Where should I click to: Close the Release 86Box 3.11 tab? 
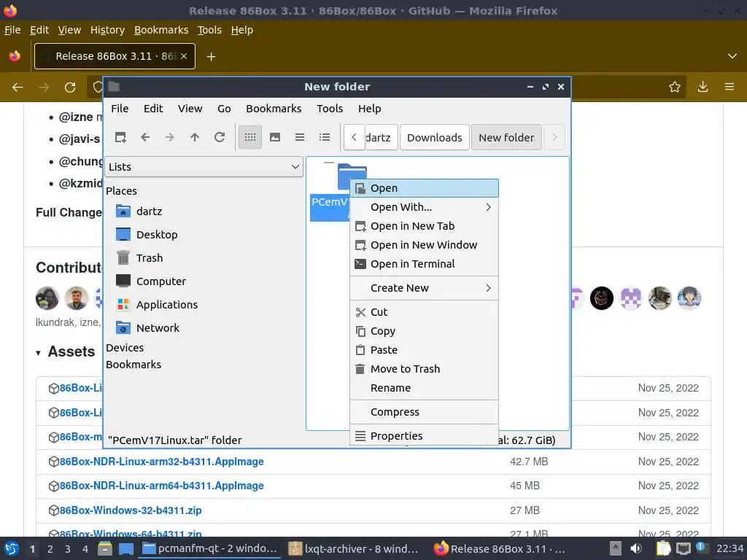pos(184,56)
